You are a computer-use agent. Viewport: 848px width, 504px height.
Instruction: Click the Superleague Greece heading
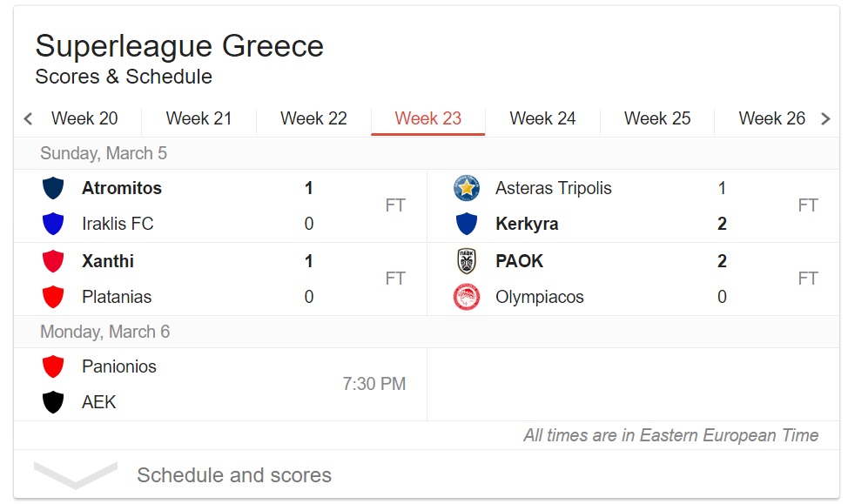click(179, 46)
